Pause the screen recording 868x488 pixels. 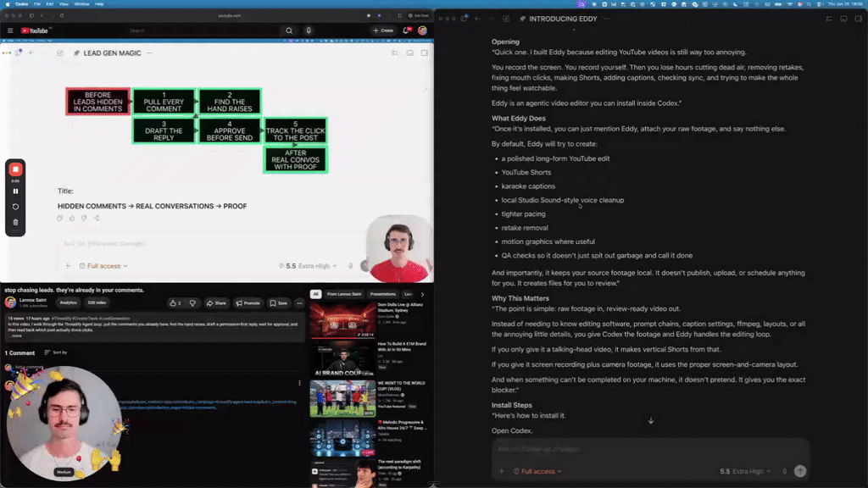(15, 191)
